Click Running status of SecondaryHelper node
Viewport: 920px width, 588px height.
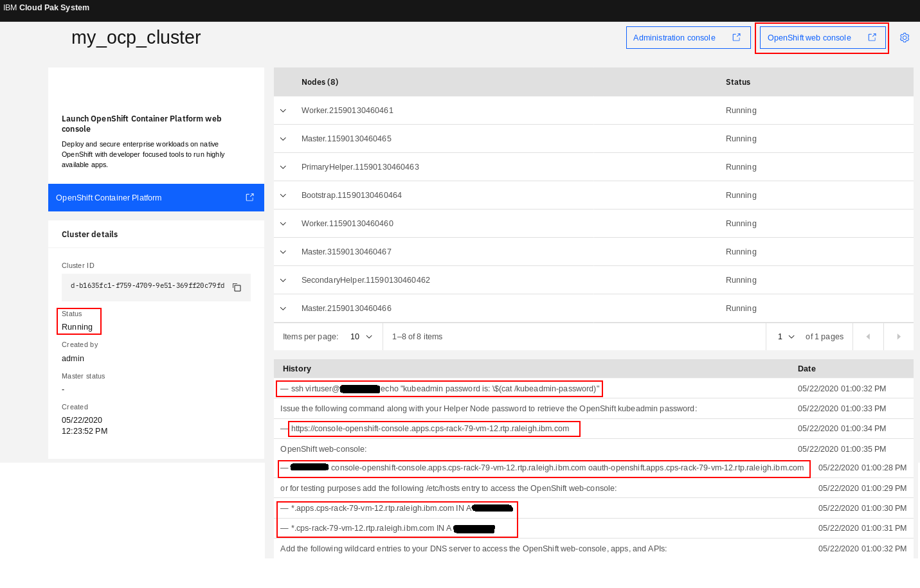pyautogui.click(x=741, y=280)
